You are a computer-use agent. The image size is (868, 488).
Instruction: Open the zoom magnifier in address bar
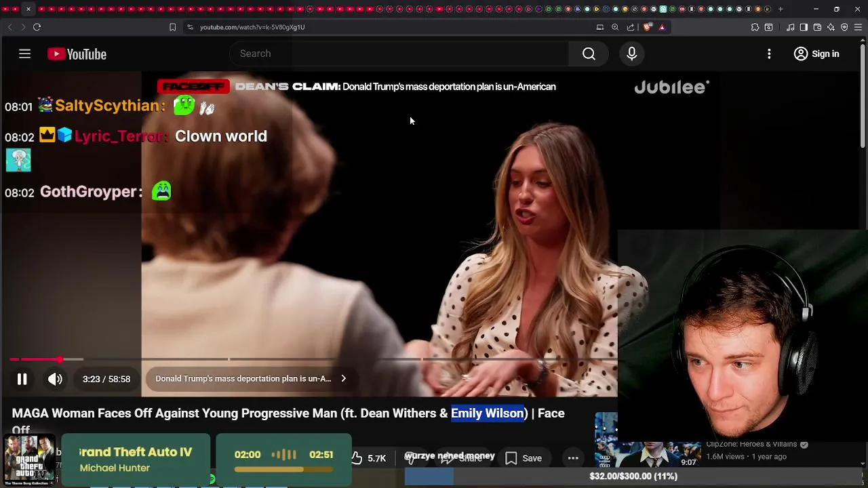click(615, 27)
